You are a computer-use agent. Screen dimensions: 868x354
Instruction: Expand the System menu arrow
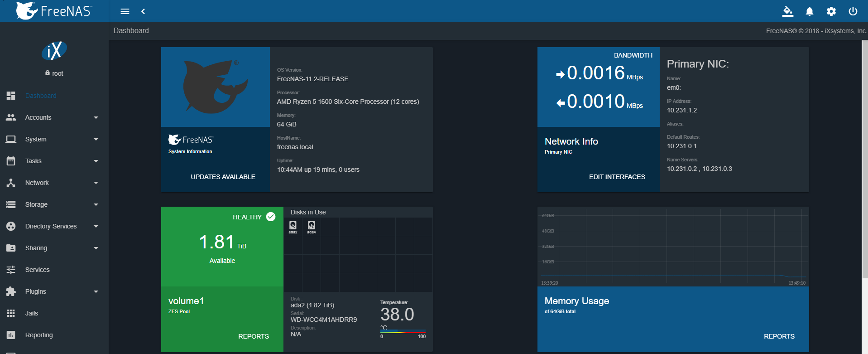click(x=96, y=139)
